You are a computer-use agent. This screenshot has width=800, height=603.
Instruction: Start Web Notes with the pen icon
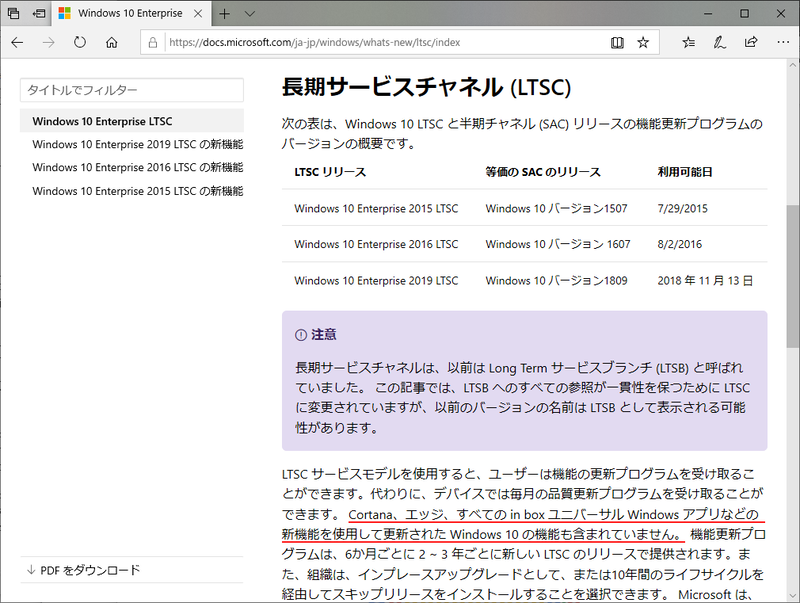coord(718,42)
